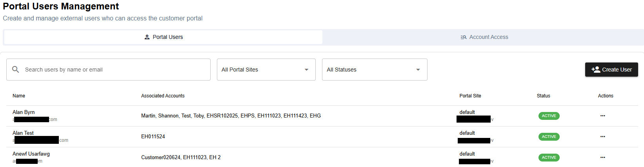644x167 pixels.
Task: Focus the search users by name field
Action: 114,70
